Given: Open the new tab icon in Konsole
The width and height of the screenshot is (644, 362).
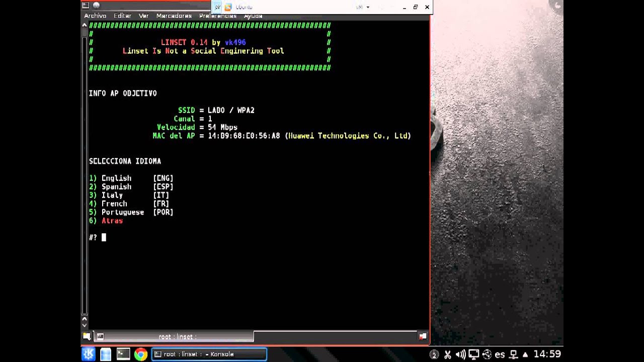Looking at the screenshot, I should tap(87, 336).
